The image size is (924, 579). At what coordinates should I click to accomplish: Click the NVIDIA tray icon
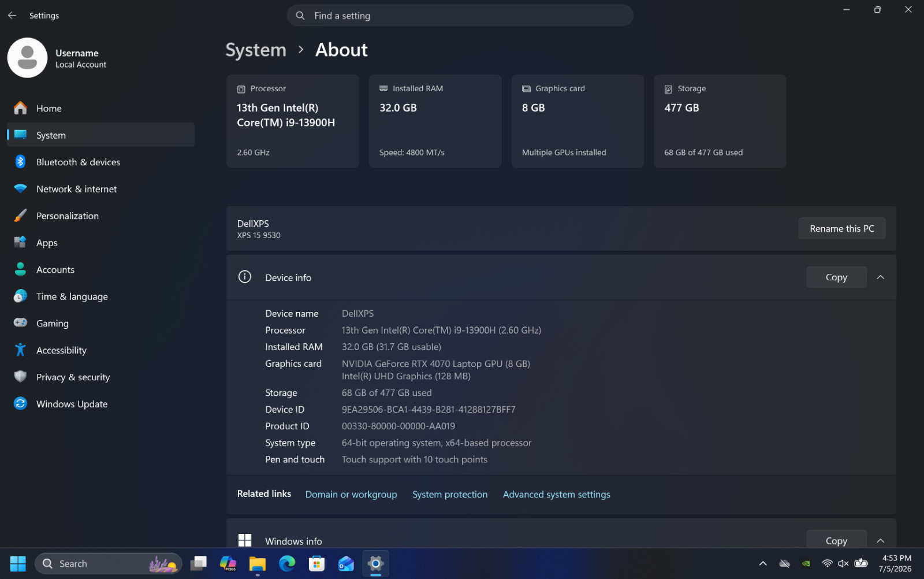pos(806,563)
